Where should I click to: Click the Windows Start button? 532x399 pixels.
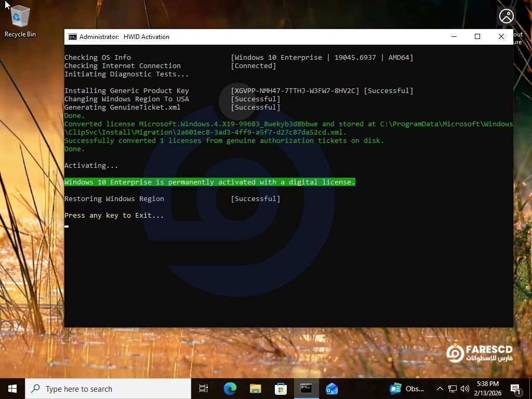12,389
